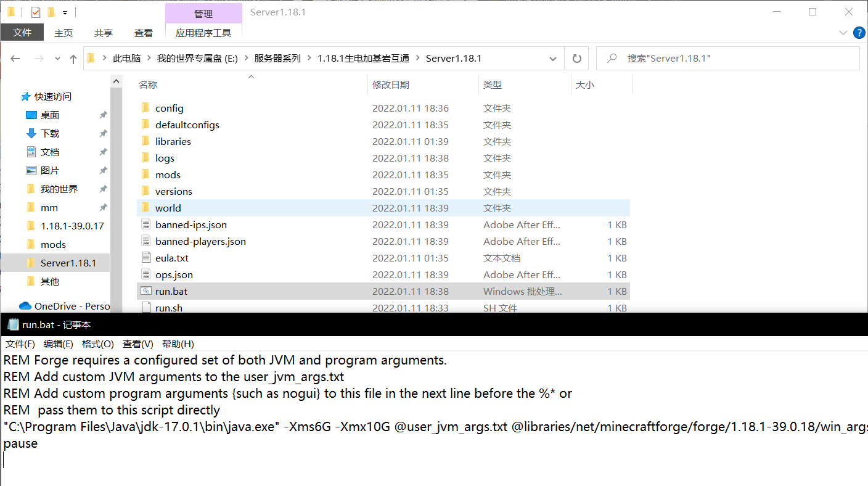The width and height of the screenshot is (868, 486).
Task: Click the run.bat file icon
Action: [145, 291]
